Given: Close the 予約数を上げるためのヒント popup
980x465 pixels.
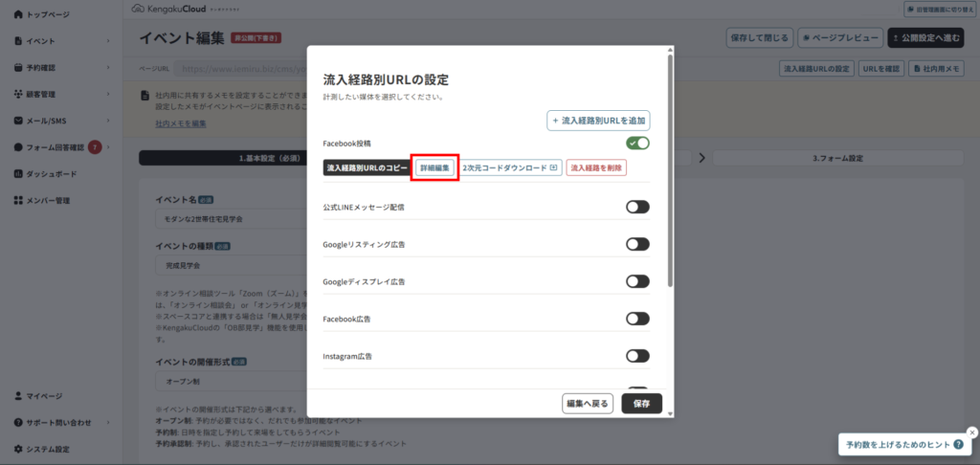Looking at the screenshot, I should click(972, 432).
